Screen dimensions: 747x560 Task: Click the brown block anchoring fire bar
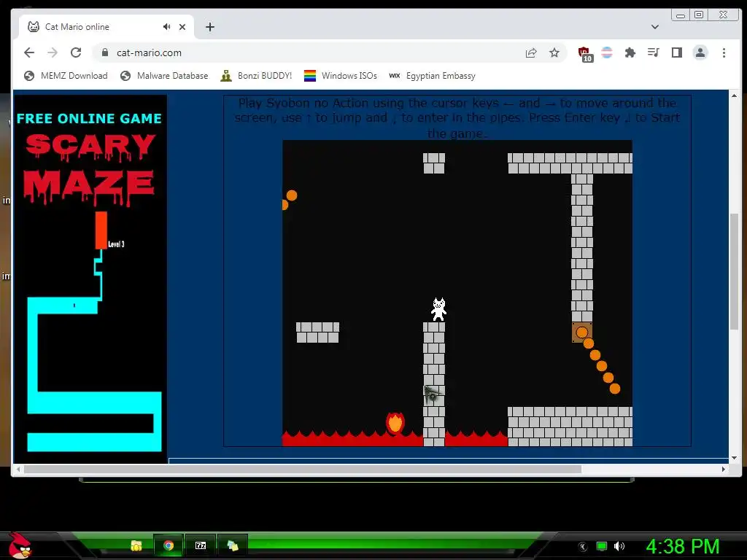point(581,332)
